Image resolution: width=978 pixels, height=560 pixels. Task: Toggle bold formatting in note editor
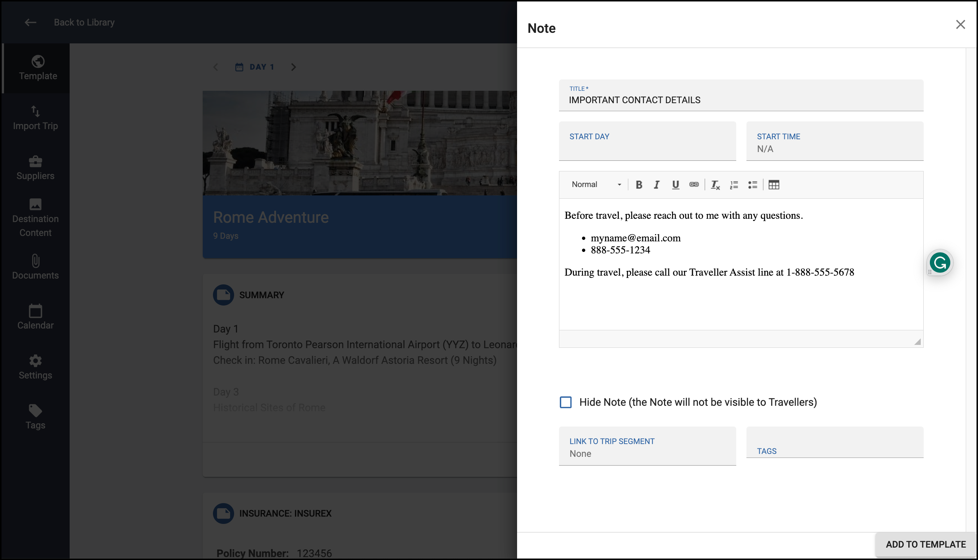(639, 184)
